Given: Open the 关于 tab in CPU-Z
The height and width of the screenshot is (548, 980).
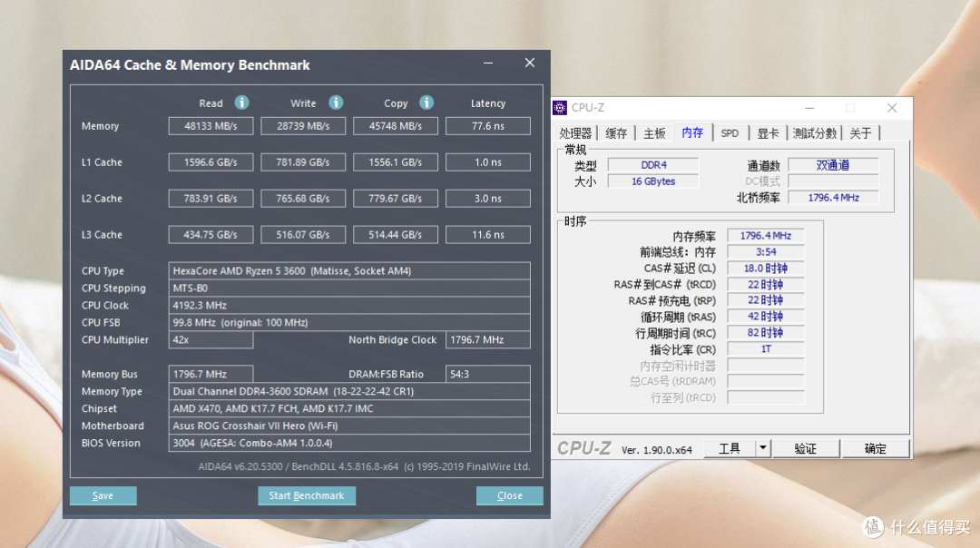Looking at the screenshot, I should pos(860,133).
